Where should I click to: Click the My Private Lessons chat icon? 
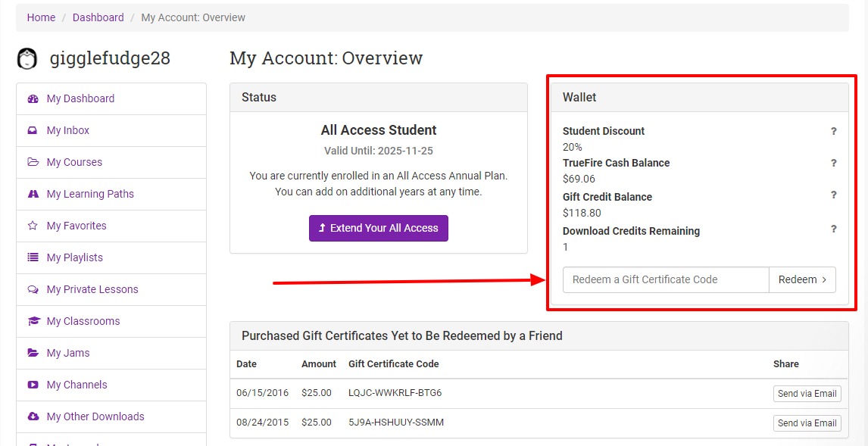click(33, 289)
